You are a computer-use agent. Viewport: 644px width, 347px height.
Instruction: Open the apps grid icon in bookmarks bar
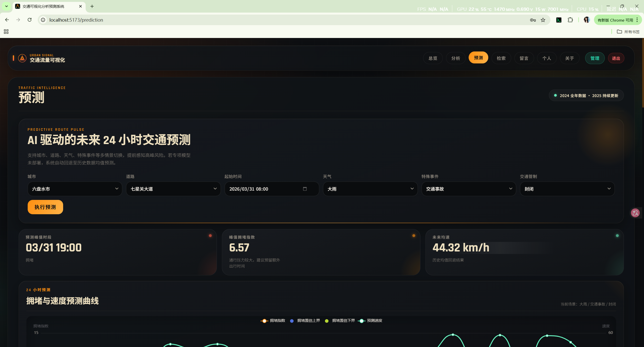click(x=6, y=32)
